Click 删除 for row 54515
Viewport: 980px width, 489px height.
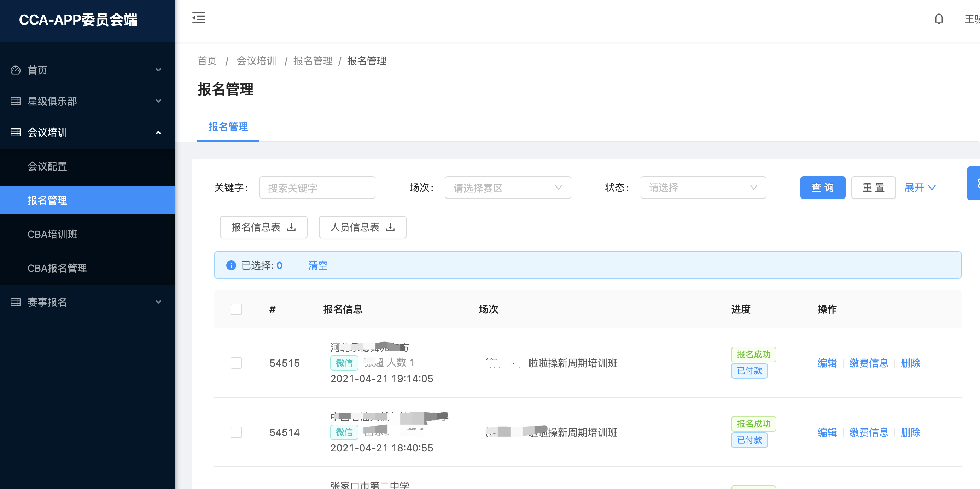pos(910,363)
